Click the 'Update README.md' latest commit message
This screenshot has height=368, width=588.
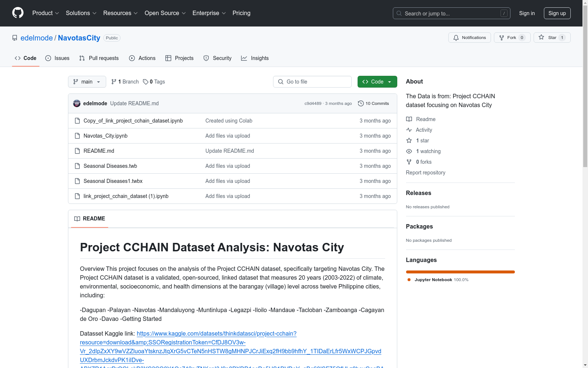click(135, 103)
